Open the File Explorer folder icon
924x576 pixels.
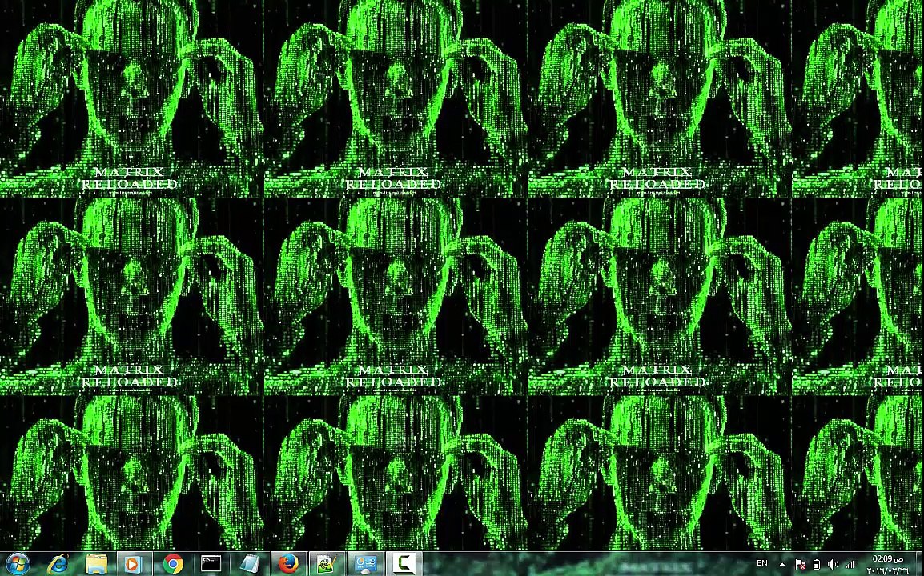coord(96,564)
